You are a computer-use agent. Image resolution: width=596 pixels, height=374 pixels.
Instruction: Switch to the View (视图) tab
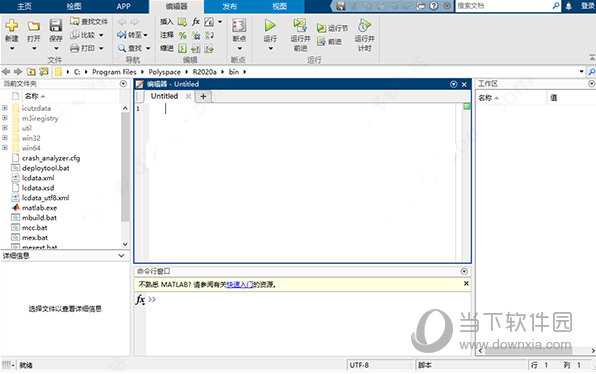click(x=279, y=6)
